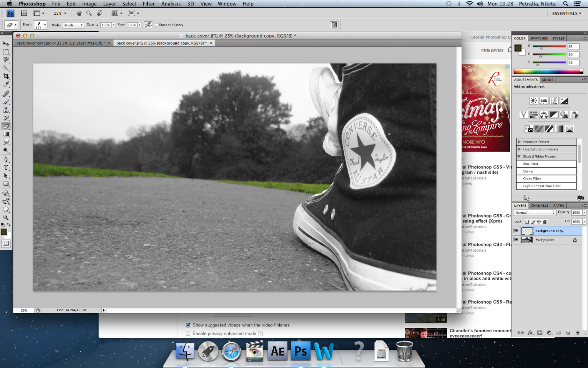Image resolution: width=588 pixels, height=368 pixels.
Task: Toggle Quick Mask mode
Action: coord(6,243)
